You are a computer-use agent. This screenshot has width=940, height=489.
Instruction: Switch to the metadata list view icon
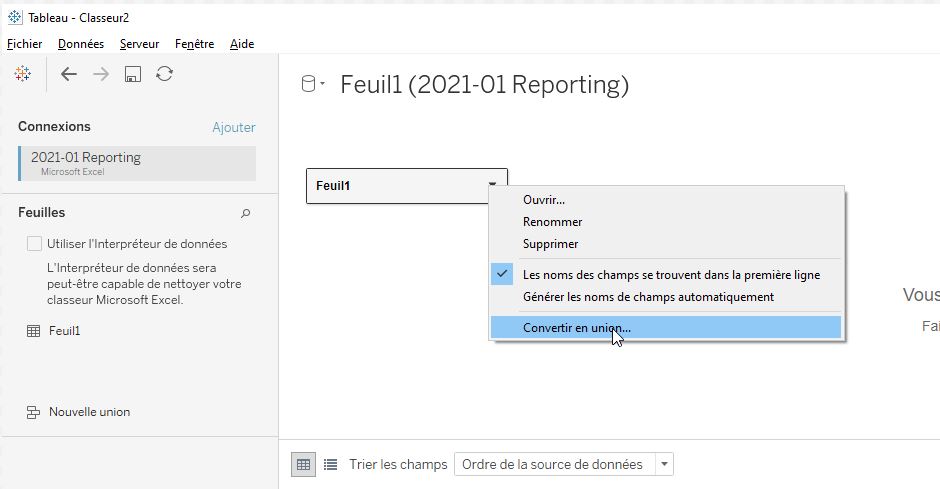330,464
